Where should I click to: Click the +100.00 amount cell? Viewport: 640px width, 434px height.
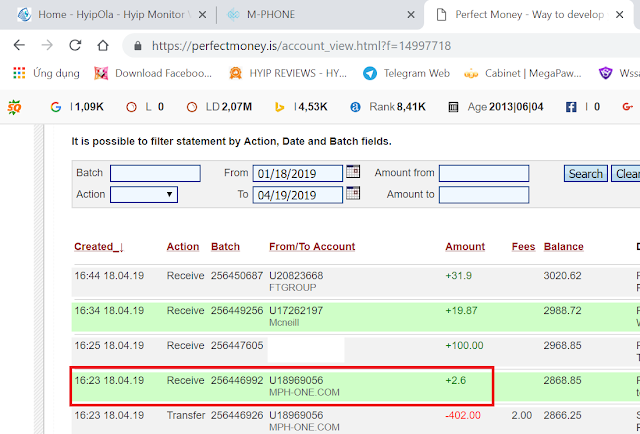pos(464,345)
